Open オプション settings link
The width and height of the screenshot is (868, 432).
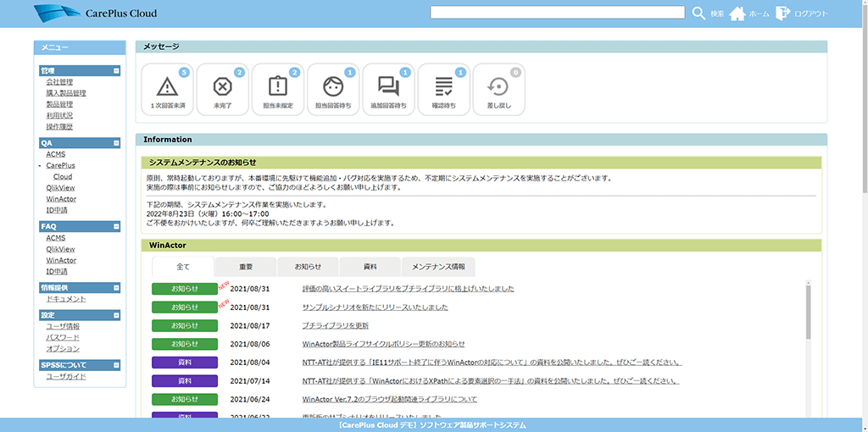[x=63, y=349]
